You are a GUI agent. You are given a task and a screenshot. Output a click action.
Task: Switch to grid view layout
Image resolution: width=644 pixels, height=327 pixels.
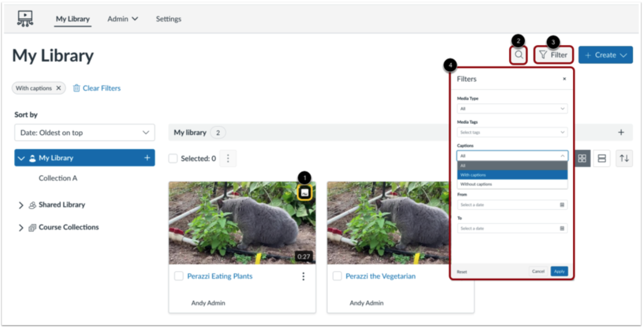coord(582,159)
